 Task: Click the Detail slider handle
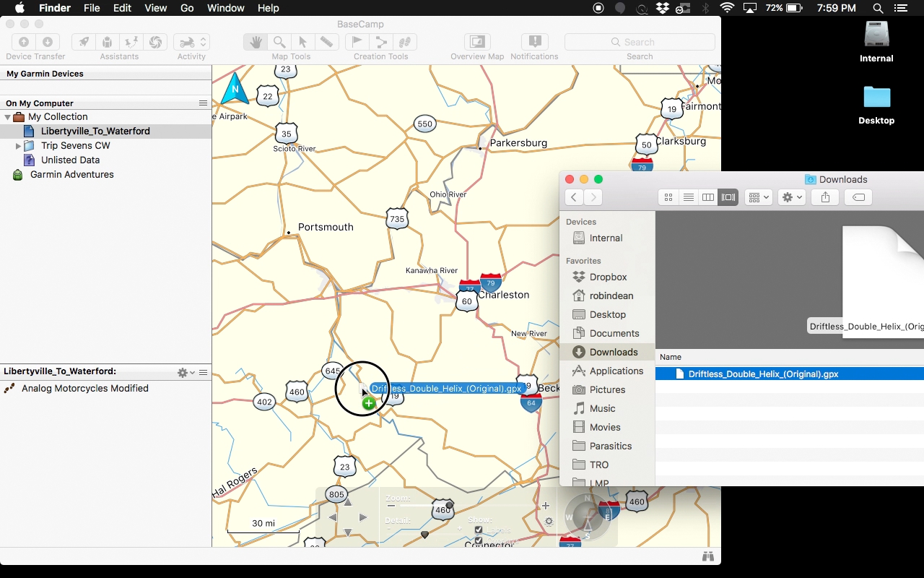(x=424, y=535)
